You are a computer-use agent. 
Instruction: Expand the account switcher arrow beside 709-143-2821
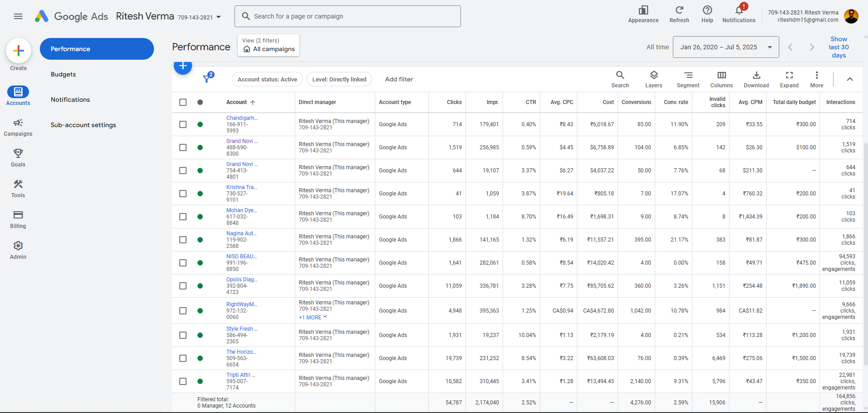(x=219, y=17)
